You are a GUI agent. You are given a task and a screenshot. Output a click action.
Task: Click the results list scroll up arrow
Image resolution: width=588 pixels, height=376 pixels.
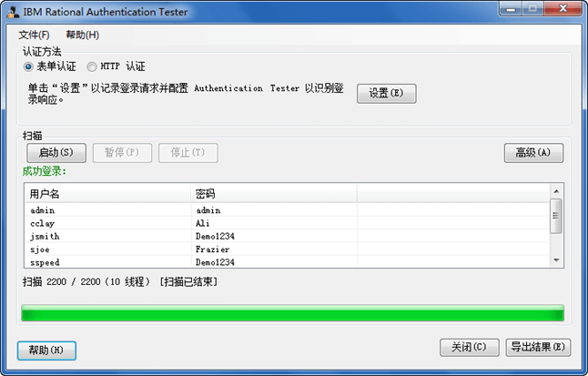point(556,191)
